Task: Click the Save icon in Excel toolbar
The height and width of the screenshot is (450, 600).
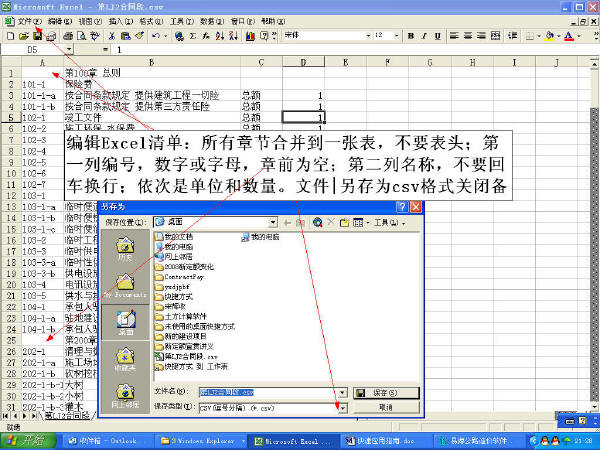Action: point(37,35)
